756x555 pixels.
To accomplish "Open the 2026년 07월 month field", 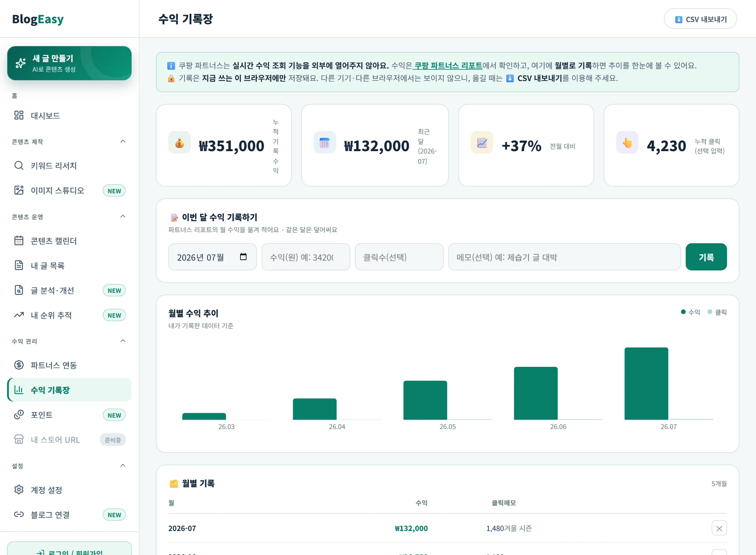I will (x=213, y=257).
